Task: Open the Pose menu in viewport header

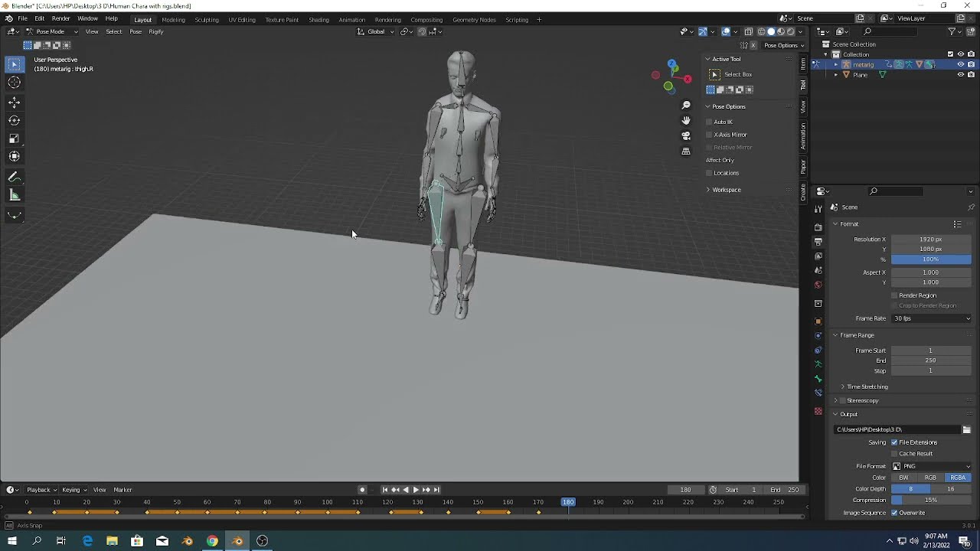Action: 136,31
